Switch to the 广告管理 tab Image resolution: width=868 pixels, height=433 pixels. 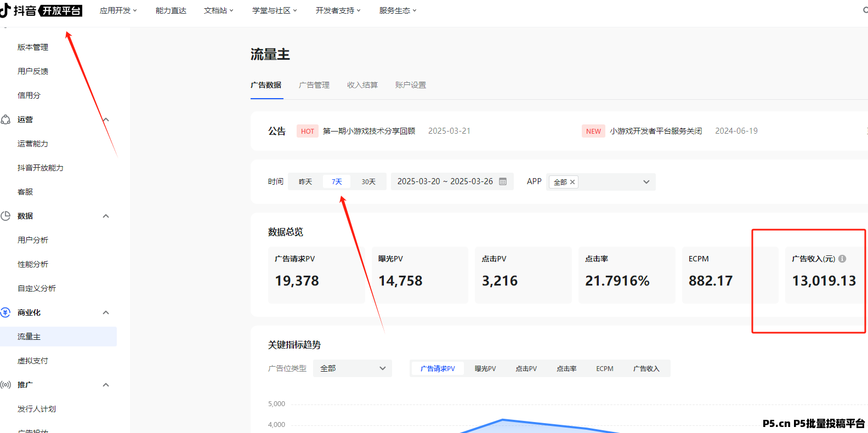tap(314, 85)
